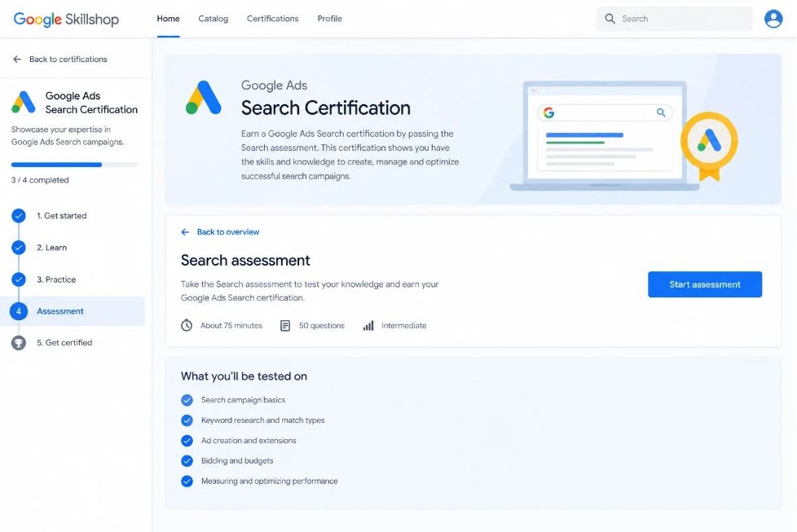Click the trophy icon for Get certified

pyautogui.click(x=19, y=343)
